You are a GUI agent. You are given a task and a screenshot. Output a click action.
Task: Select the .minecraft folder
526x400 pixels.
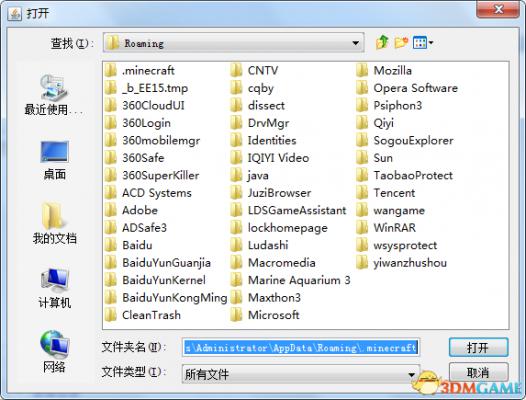coord(140,70)
